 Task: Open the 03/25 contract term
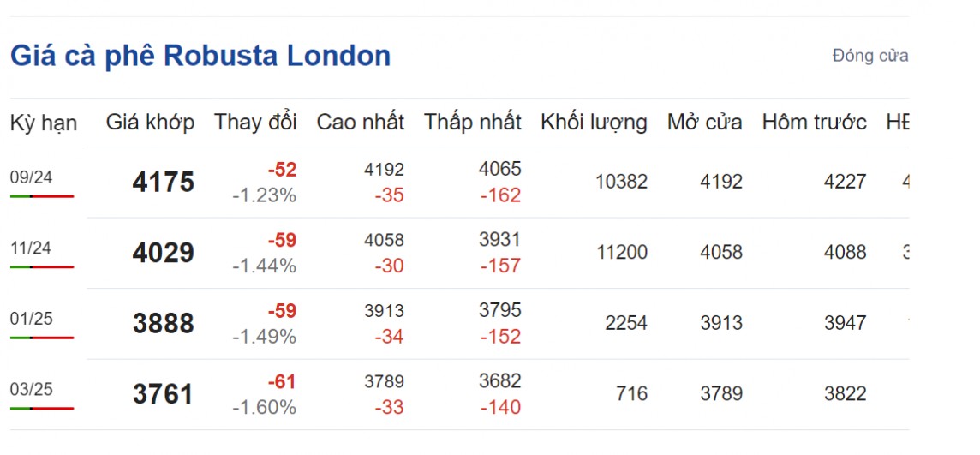point(32,390)
